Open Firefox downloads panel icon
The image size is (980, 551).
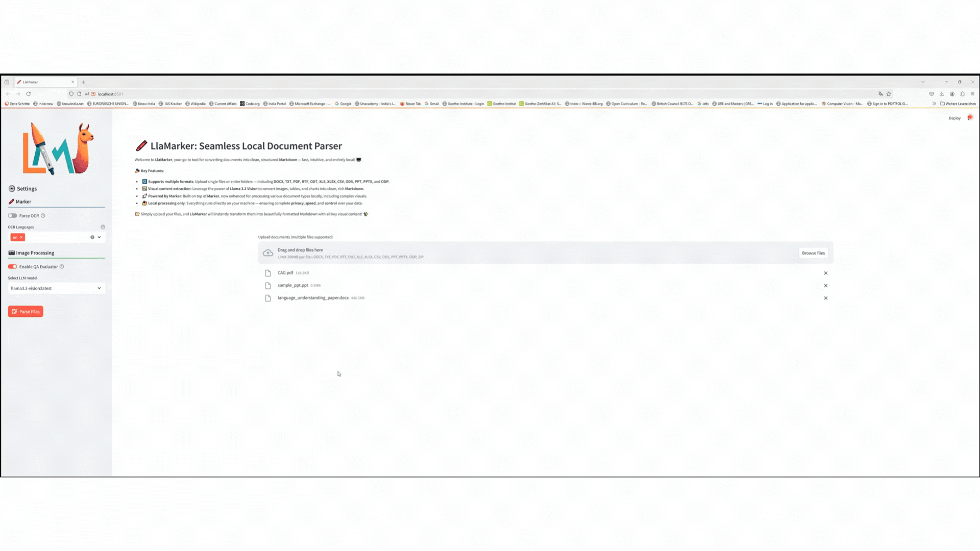(x=942, y=94)
